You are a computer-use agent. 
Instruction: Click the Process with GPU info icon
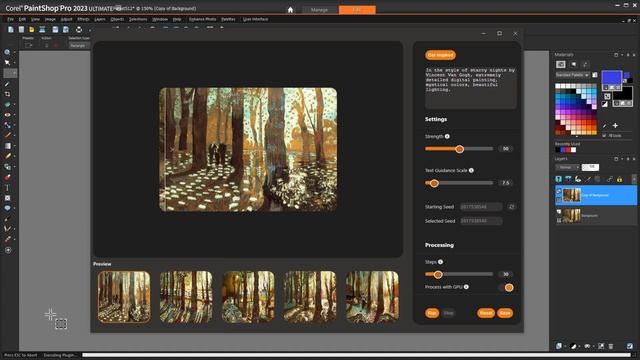coord(466,287)
